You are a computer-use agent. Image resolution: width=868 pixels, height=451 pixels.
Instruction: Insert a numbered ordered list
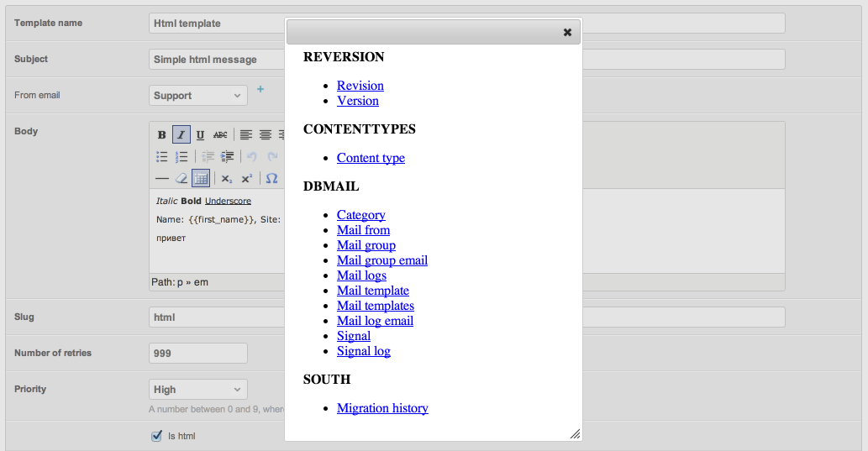(x=181, y=157)
